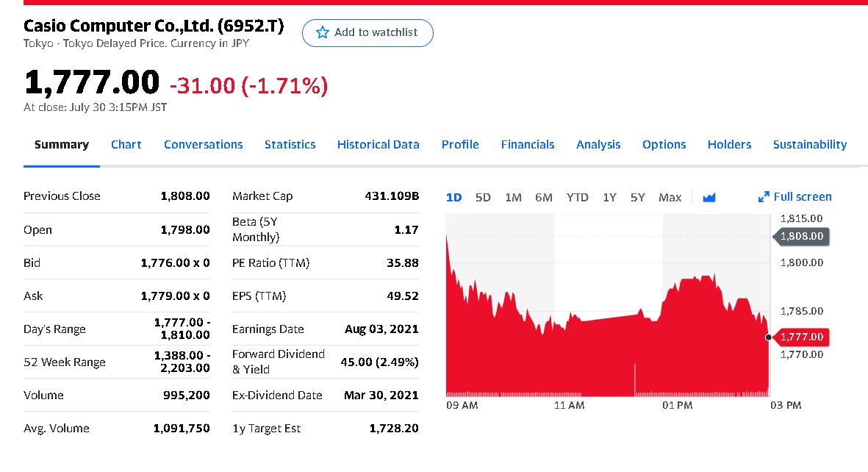868x472 pixels.
Task: Click the 1y Target Est value 1,728.20
Action: pos(394,428)
